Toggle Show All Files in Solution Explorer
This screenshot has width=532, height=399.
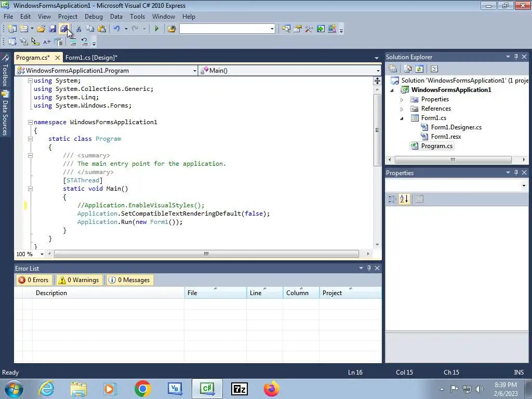click(x=407, y=69)
